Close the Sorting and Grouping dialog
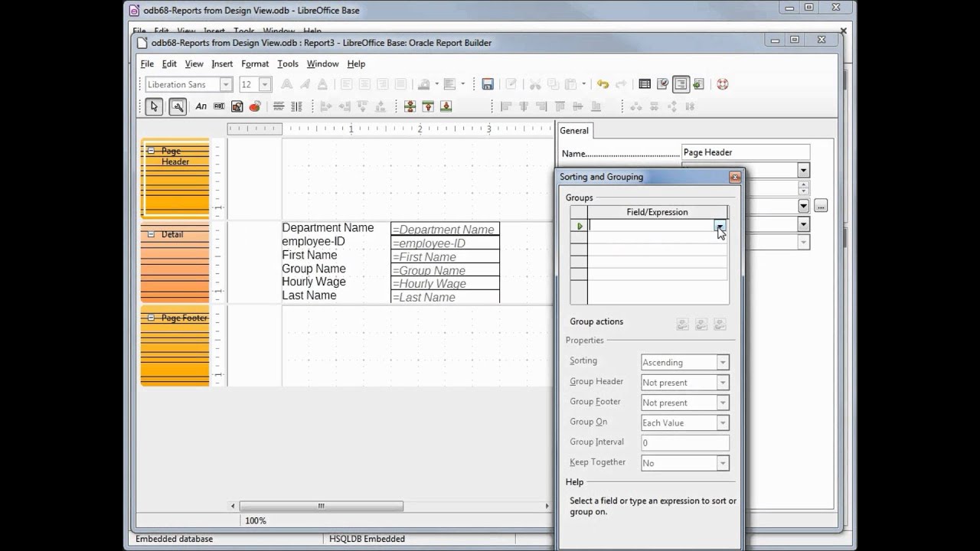This screenshot has width=980, height=551. 735,177
